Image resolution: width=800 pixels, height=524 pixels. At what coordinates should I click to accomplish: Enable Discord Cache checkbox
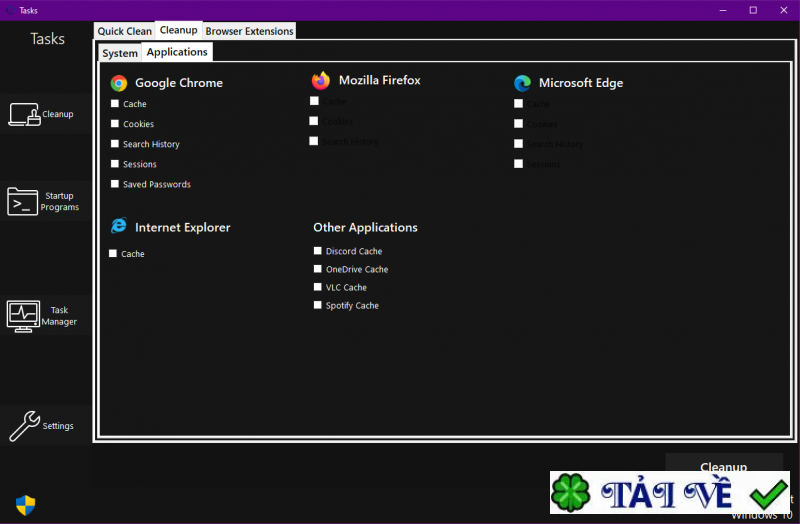[317, 251]
